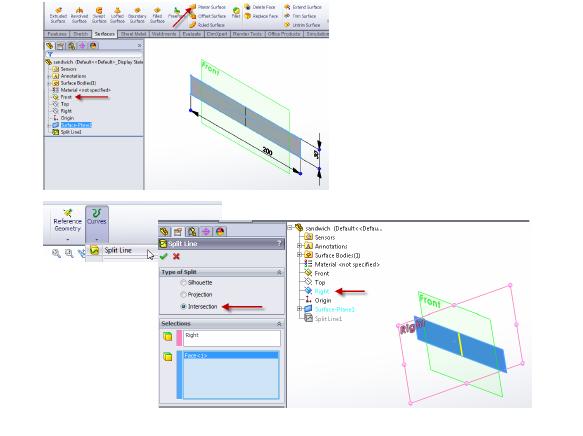Select the Intersection split type
Image resolution: width=583 pixels, height=436 pixels.
tap(183, 307)
